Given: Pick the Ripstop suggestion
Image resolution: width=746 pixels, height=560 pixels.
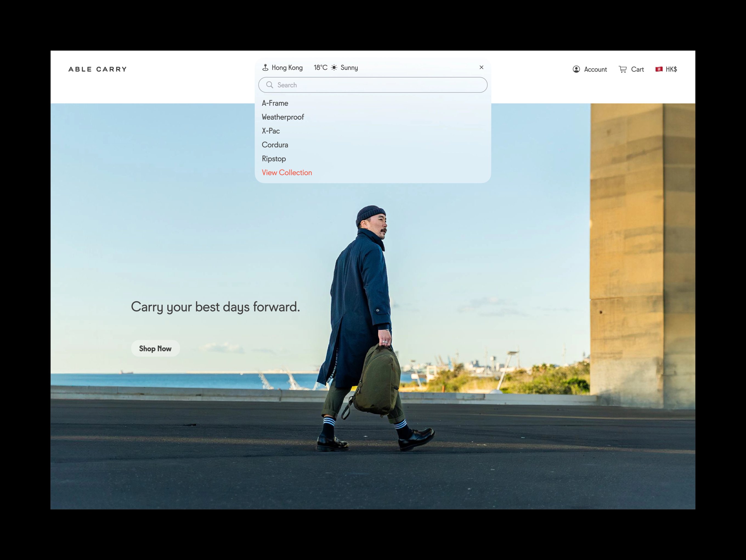Looking at the screenshot, I should [273, 159].
